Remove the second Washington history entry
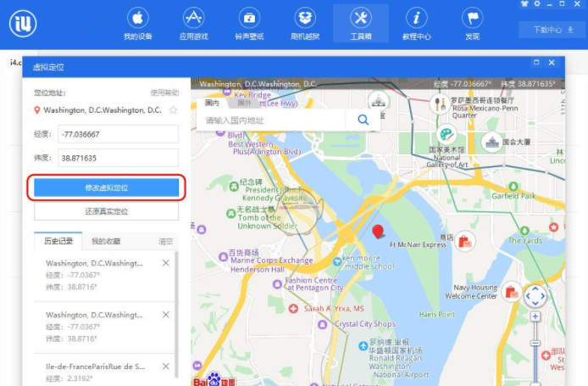The height and width of the screenshot is (386, 588). pos(166,315)
